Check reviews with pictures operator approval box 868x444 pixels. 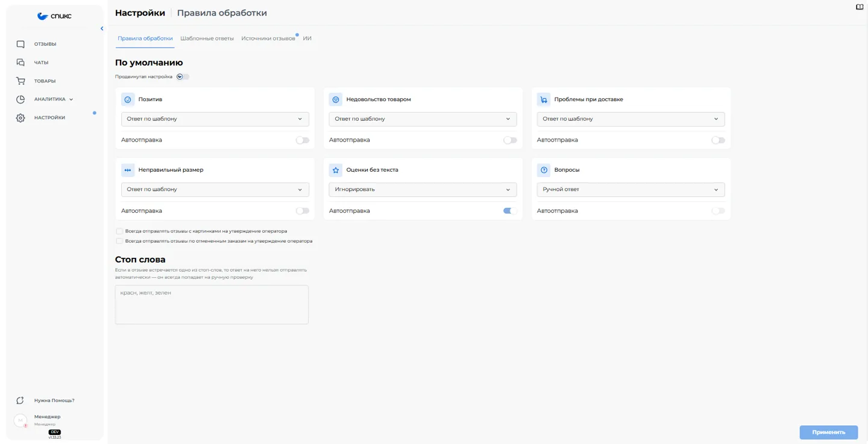[x=119, y=231]
